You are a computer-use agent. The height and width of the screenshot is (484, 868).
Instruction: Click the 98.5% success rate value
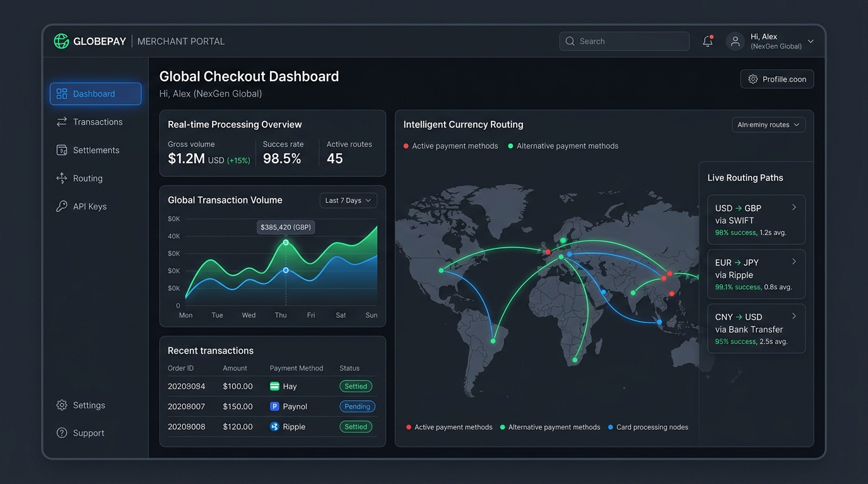(282, 159)
